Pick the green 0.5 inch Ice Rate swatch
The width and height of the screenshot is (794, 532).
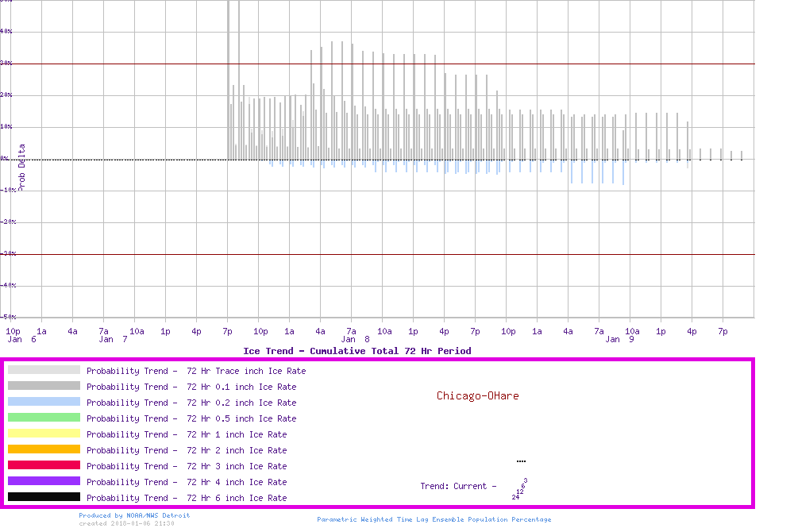click(x=44, y=418)
